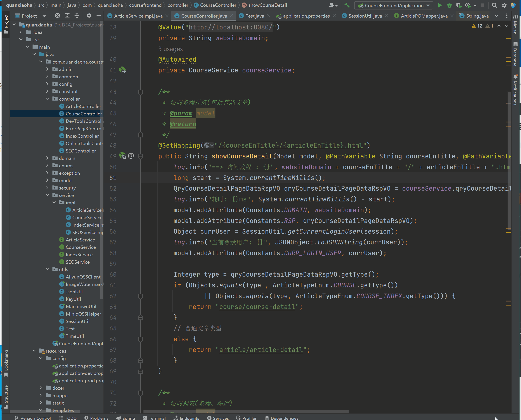Viewport: 521px width, 420px height.
Task: Open the 12 warnings inspection indicator
Action: (x=477, y=26)
